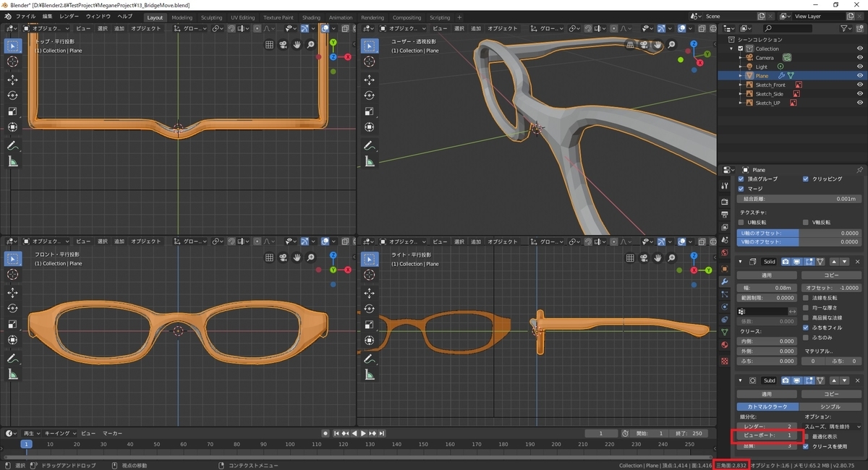
Task: Click the camera view icon in top viewport
Action: click(283, 45)
